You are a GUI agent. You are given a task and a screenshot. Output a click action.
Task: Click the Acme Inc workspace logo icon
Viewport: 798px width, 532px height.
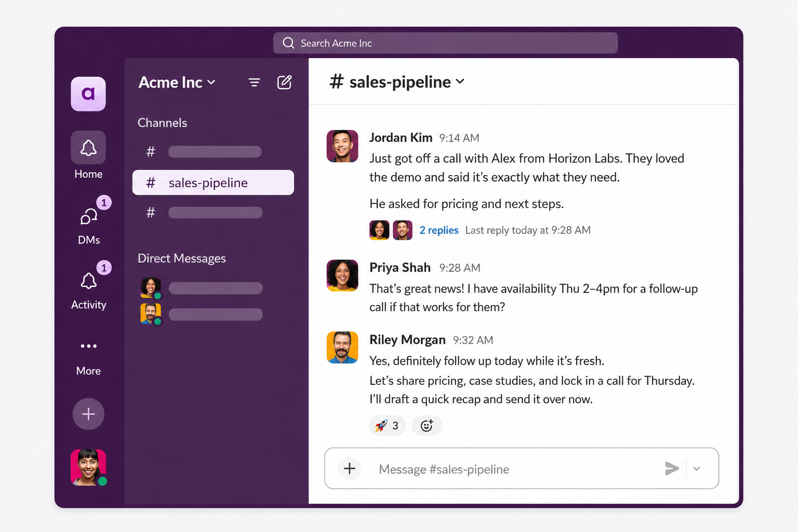tap(88, 94)
